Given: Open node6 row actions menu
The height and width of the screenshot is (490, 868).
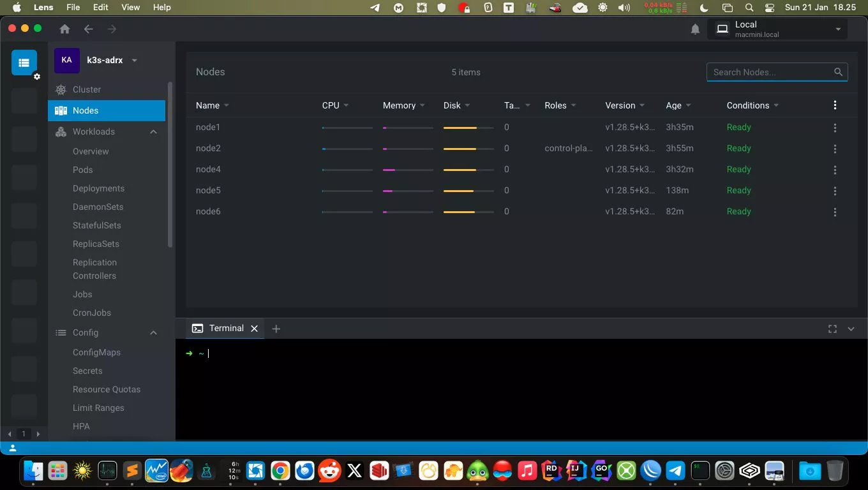Looking at the screenshot, I should tap(835, 212).
